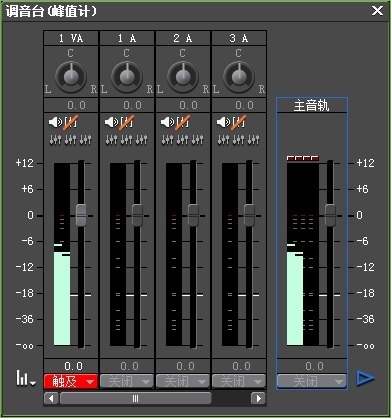Viewport: 391px width, 418px height.
Task: Open the 关闭 mode dropdown for track 1 A
Action: 127,381
